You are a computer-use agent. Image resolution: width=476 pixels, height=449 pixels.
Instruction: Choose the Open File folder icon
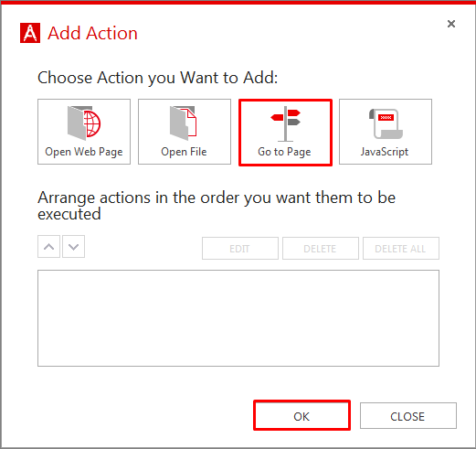click(x=184, y=123)
